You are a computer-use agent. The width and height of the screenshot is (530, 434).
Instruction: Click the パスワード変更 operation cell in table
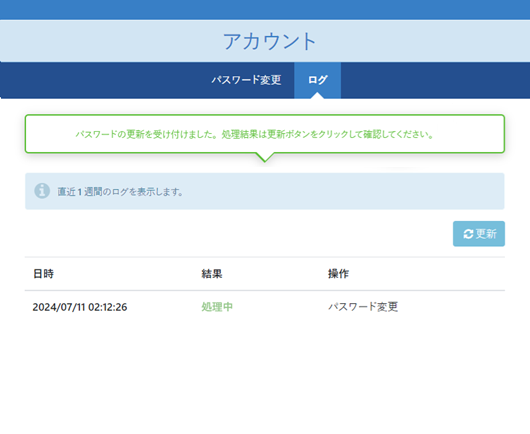pyautogui.click(x=363, y=307)
